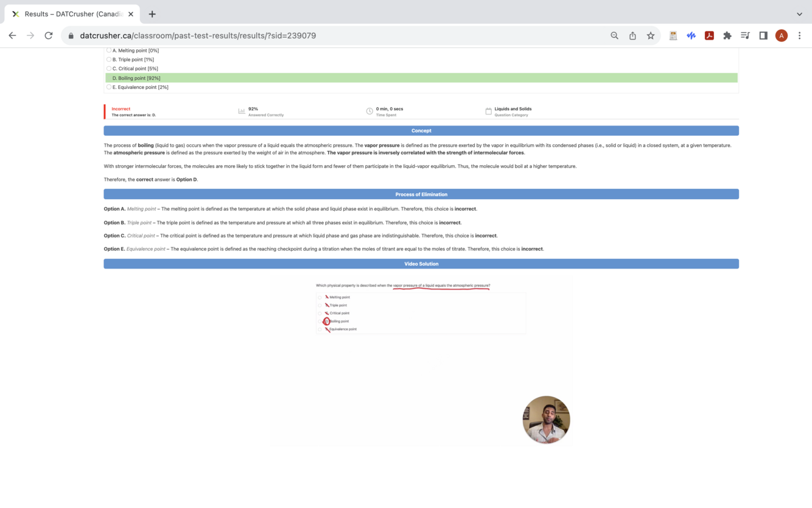The width and height of the screenshot is (812, 508).
Task: Click the 92% Answered Correctly value
Action: 253,109
